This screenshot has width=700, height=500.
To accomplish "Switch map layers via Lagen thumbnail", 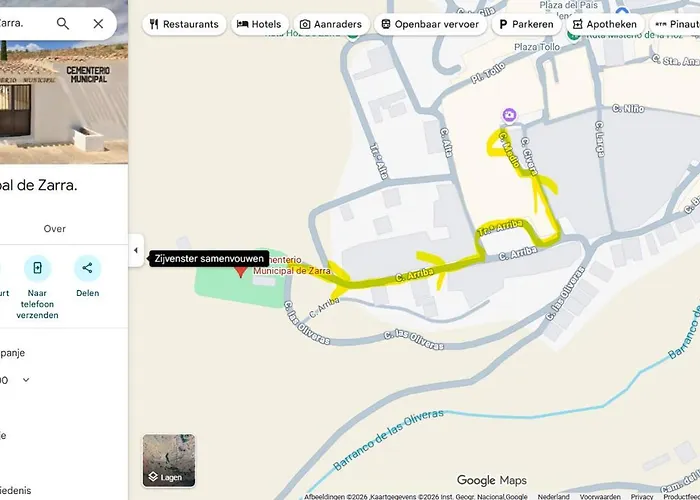I will pyautogui.click(x=169, y=460).
